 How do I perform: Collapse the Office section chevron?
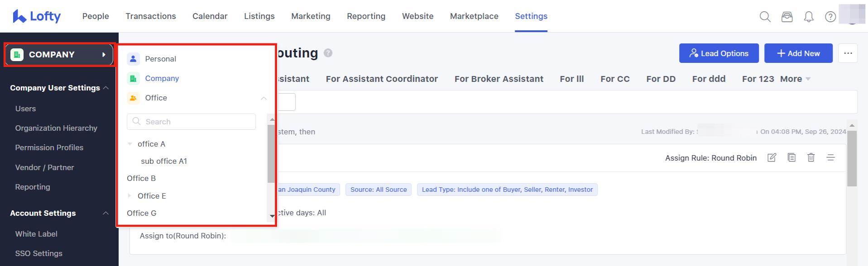click(264, 98)
